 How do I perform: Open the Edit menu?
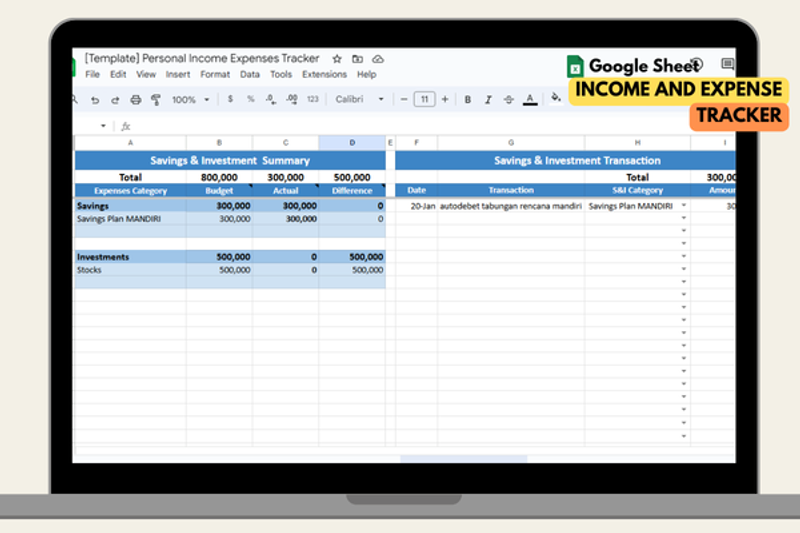pos(118,74)
